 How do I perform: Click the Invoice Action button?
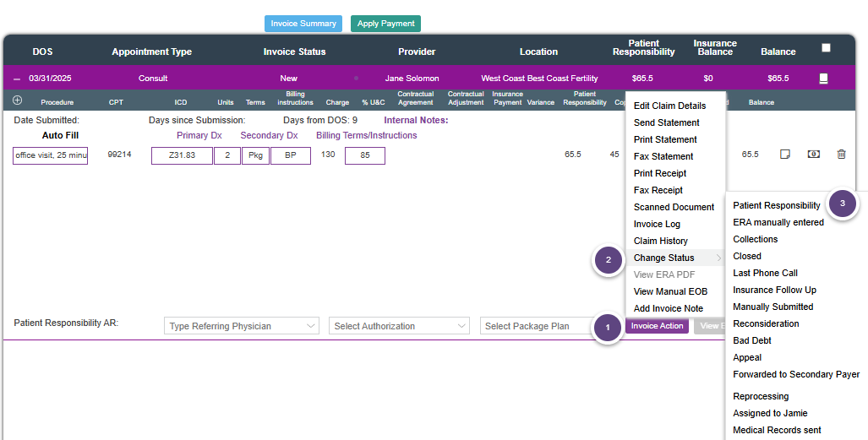pos(657,326)
